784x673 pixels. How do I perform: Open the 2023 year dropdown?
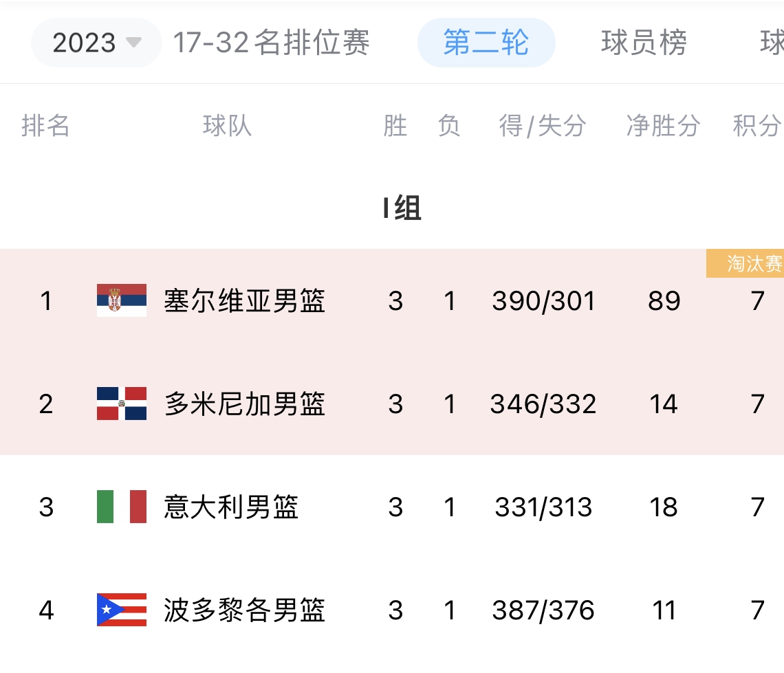pos(96,43)
